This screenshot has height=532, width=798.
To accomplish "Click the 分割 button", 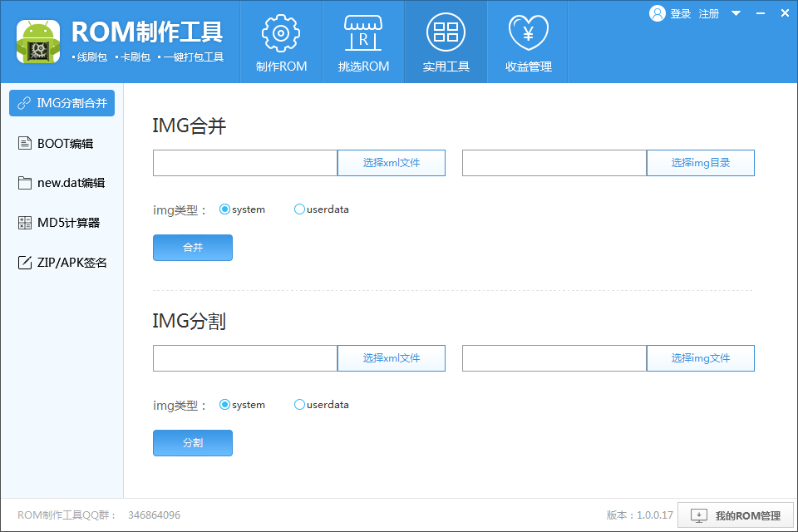I will tap(193, 443).
